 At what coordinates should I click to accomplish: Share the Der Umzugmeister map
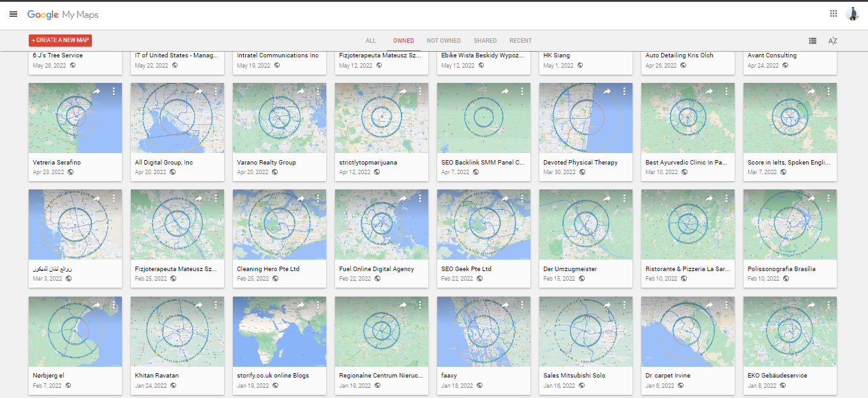[607, 198]
